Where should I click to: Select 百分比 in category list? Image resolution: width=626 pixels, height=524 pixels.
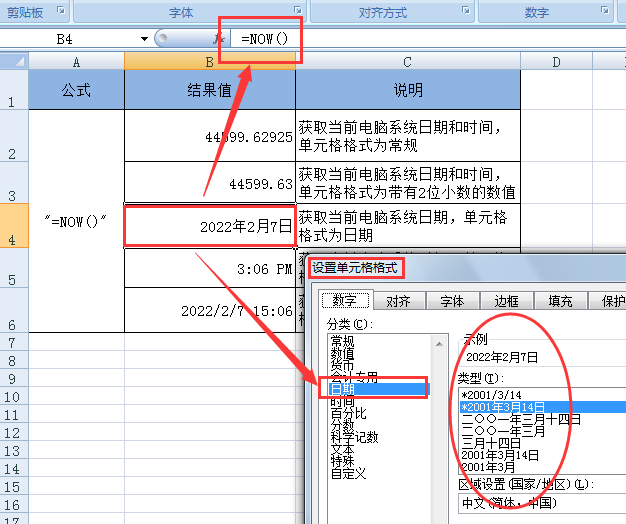[x=348, y=413]
